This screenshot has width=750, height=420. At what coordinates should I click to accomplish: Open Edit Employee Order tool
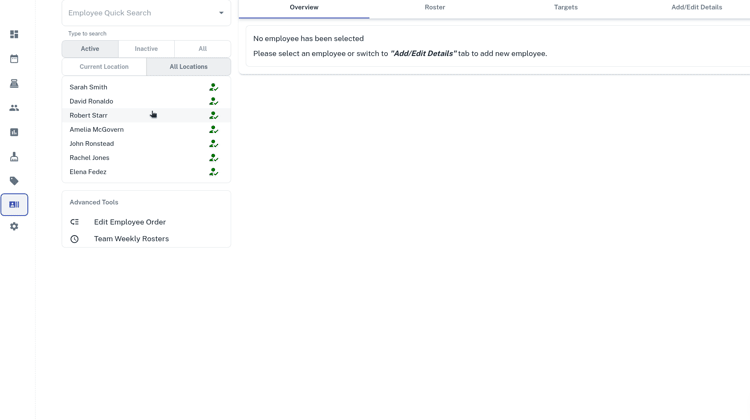click(129, 222)
